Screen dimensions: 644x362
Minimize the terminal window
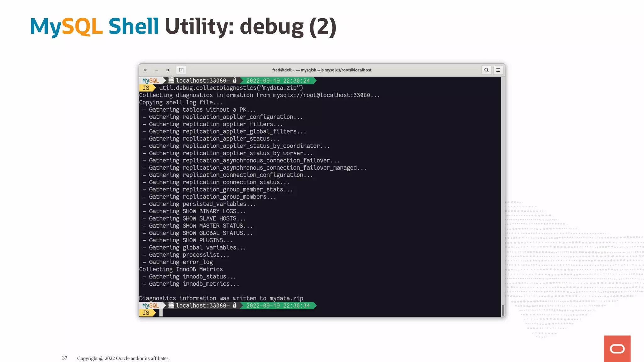tap(156, 70)
